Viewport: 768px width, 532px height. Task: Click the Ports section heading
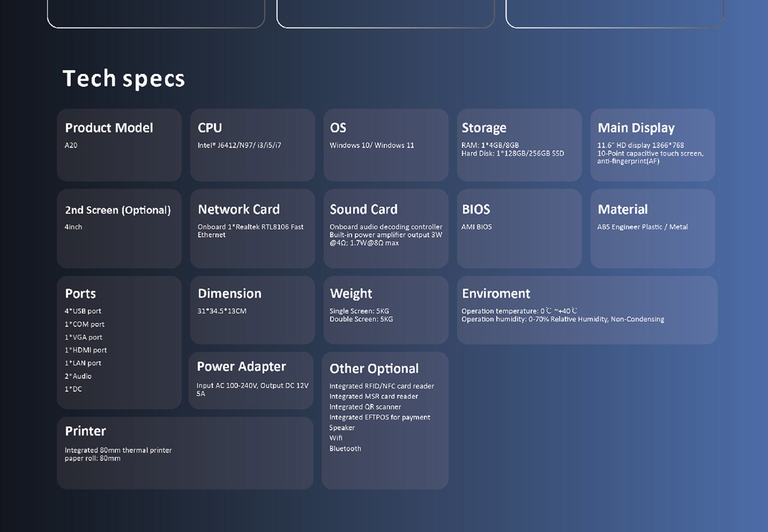[x=81, y=294]
